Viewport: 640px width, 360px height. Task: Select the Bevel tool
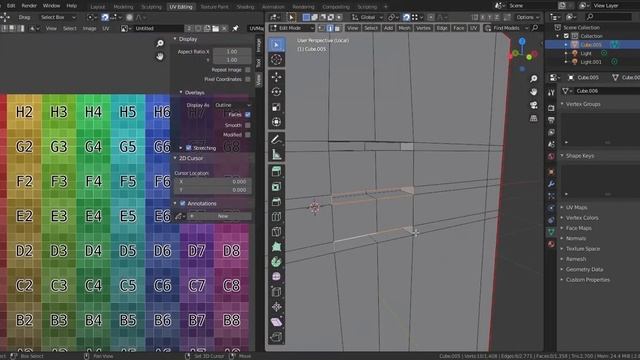(276, 202)
